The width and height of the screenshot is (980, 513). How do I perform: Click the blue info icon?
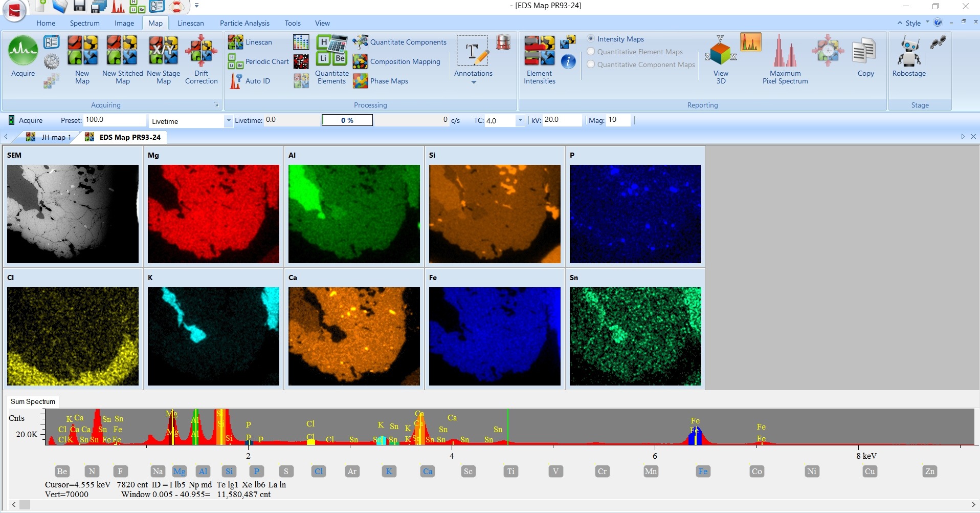coord(568,61)
